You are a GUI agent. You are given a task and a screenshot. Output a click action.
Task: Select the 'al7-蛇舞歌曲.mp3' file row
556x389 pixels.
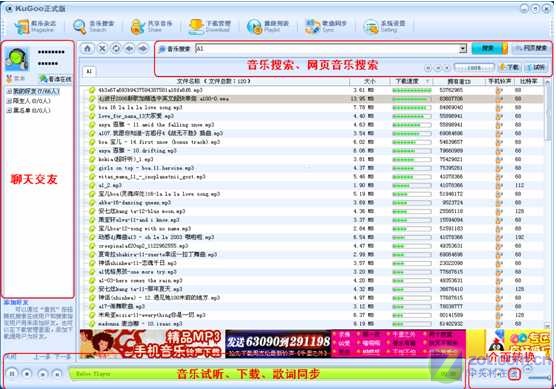pyautogui.click(x=312, y=306)
